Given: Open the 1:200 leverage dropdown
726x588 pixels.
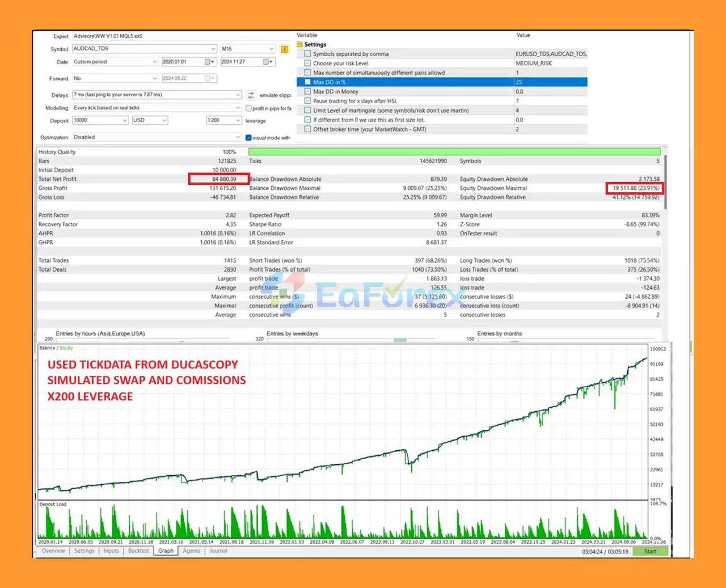Looking at the screenshot, I should pyautogui.click(x=238, y=120).
